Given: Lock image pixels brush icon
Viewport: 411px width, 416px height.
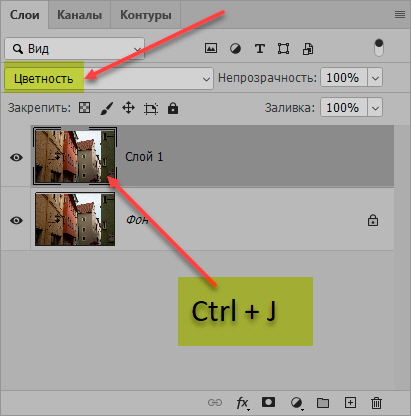Looking at the screenshot, I should (107, 108).
